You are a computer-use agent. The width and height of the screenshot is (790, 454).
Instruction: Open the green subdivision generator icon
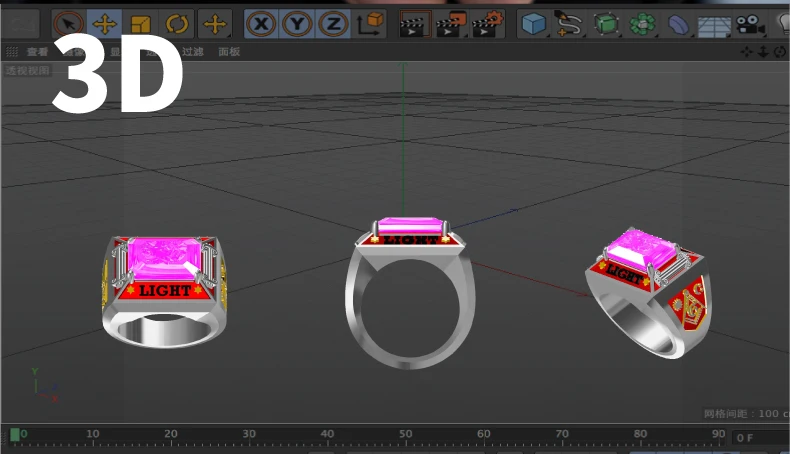[x=606, y=24]
